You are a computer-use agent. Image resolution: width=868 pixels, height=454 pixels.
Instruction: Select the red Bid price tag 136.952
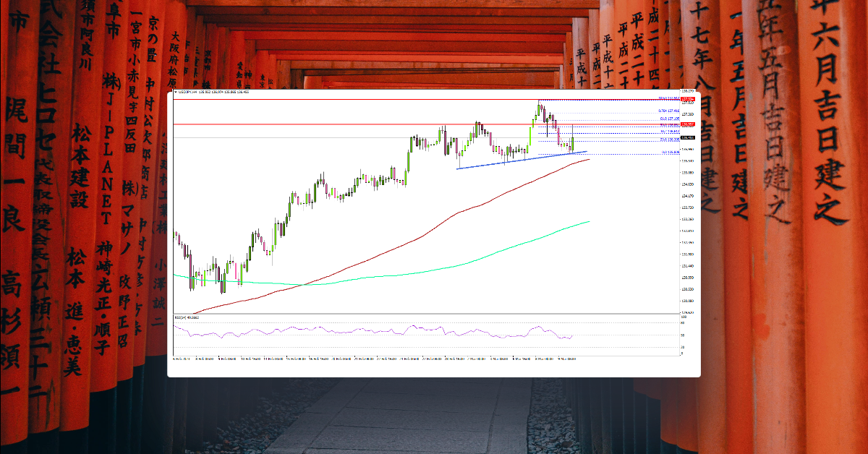coord(687,124)
